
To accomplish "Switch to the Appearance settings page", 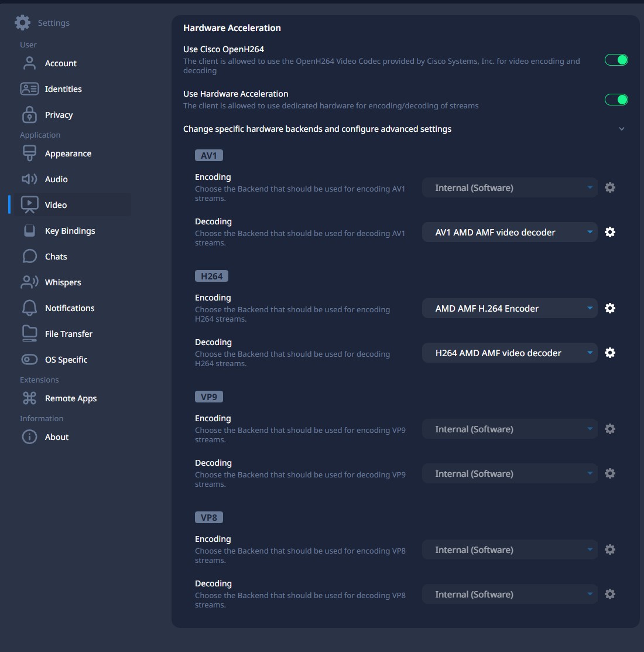I will click(x=68, y=153).
